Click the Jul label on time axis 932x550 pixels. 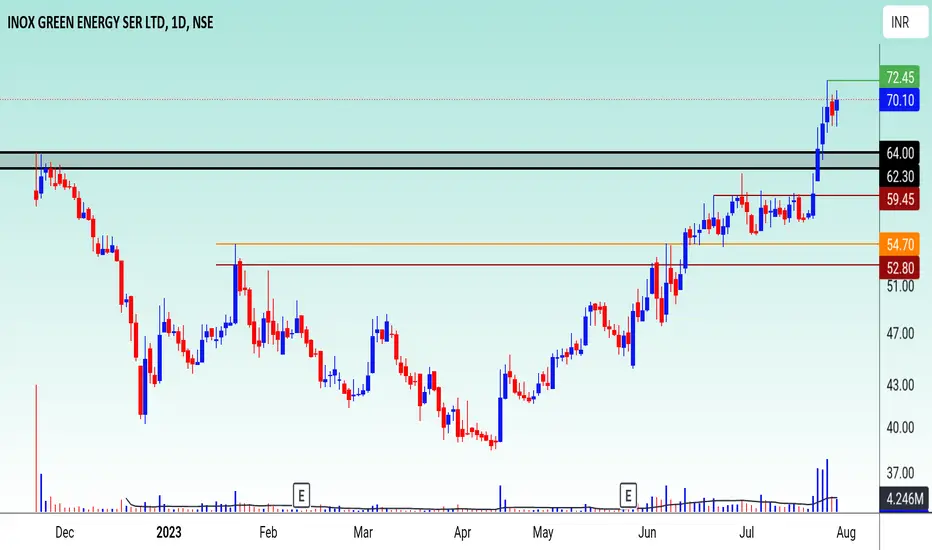click(x=746, y=532)
